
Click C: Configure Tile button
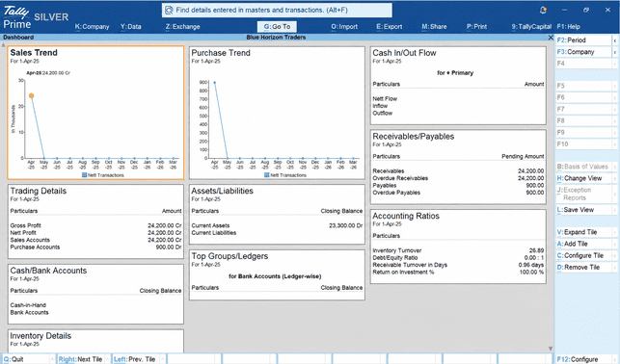(x=583, y=256)
